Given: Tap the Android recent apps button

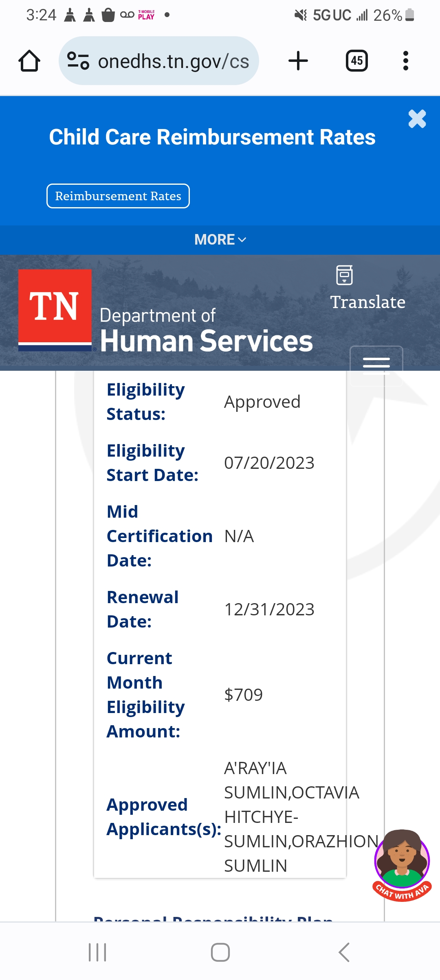Looking at the screenshot, I should (x=97, y=952).
